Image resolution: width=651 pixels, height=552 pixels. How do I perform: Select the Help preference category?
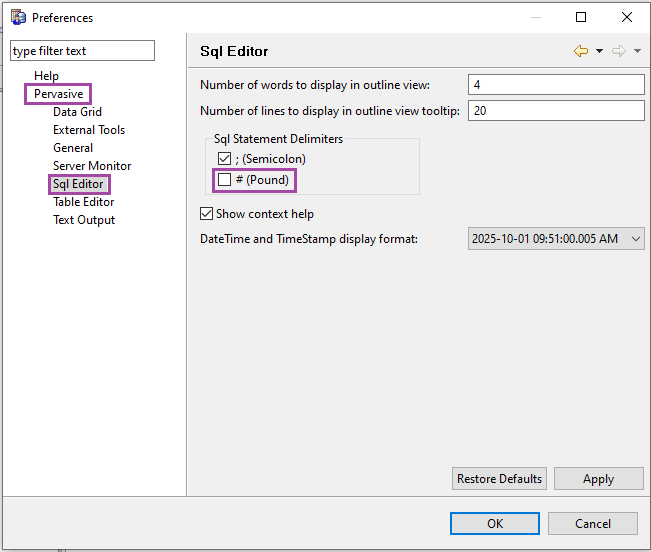[x=46, y=76]
